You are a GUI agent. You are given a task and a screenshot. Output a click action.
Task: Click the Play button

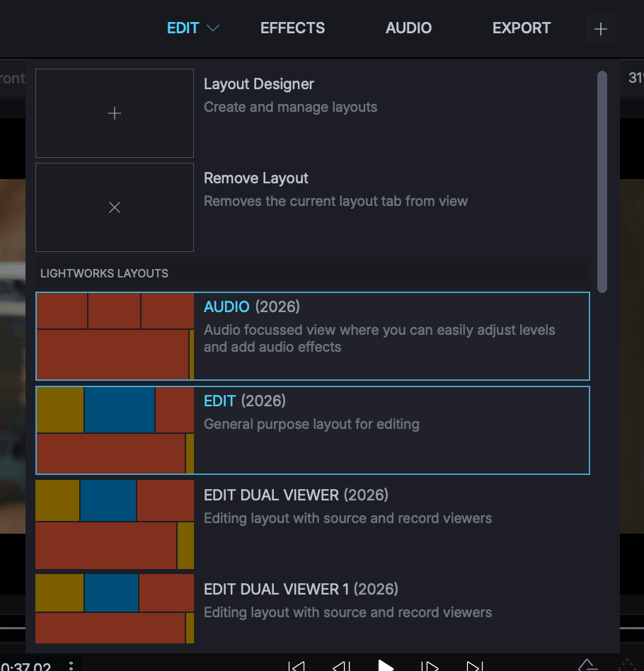(x=386, y=666)
